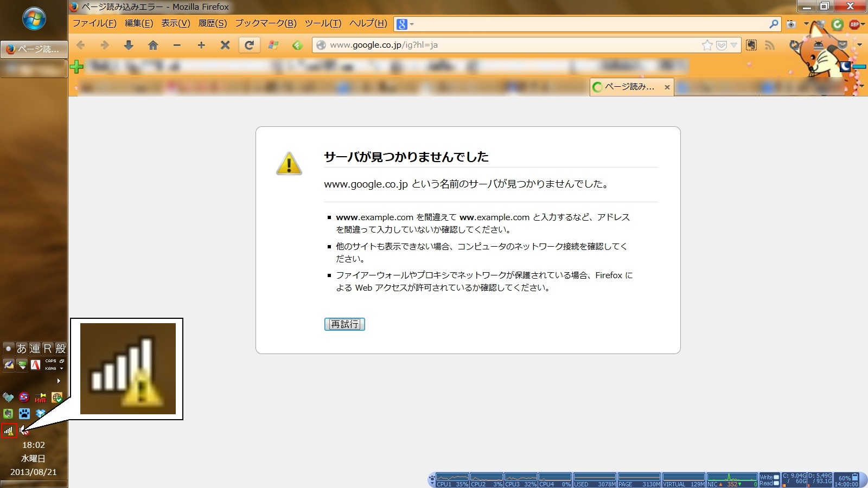Click the crescent moon add-on icon

(845, 67)
